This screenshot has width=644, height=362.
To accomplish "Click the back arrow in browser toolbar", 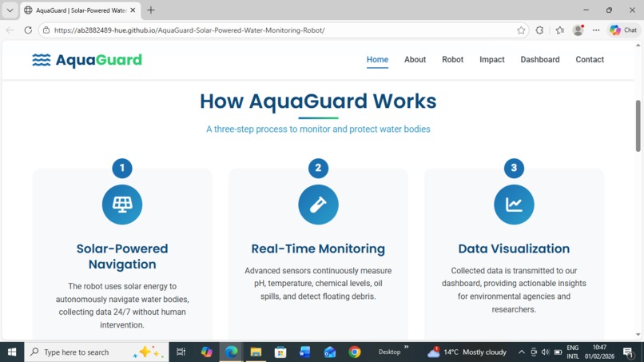I will 10,30.
